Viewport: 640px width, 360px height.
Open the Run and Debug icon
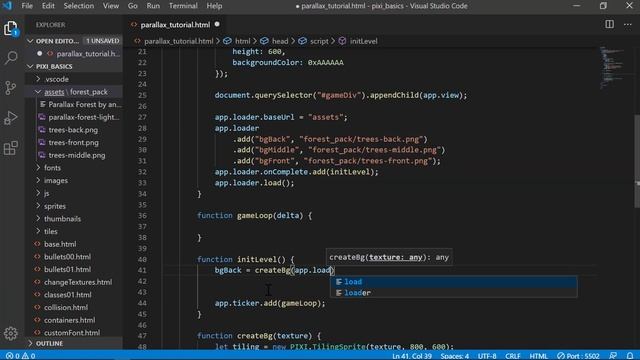(11, 118)
